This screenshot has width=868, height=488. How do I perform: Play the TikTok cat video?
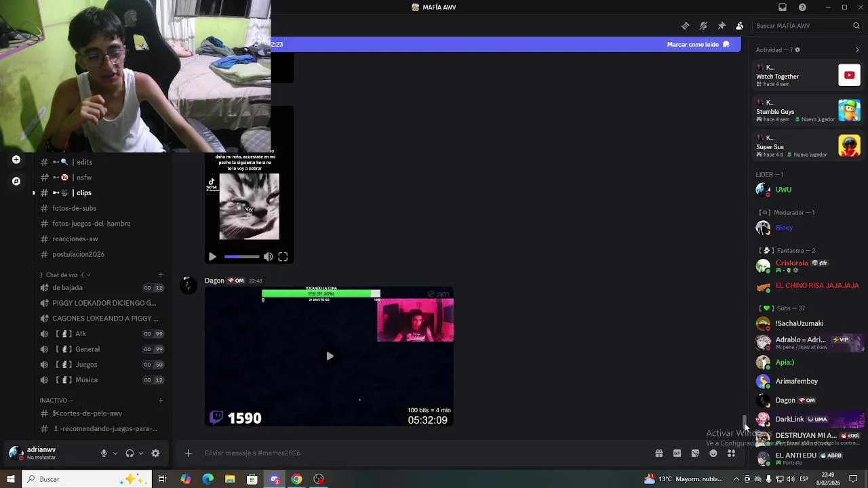pyautogui.click(x=212, y=257)
